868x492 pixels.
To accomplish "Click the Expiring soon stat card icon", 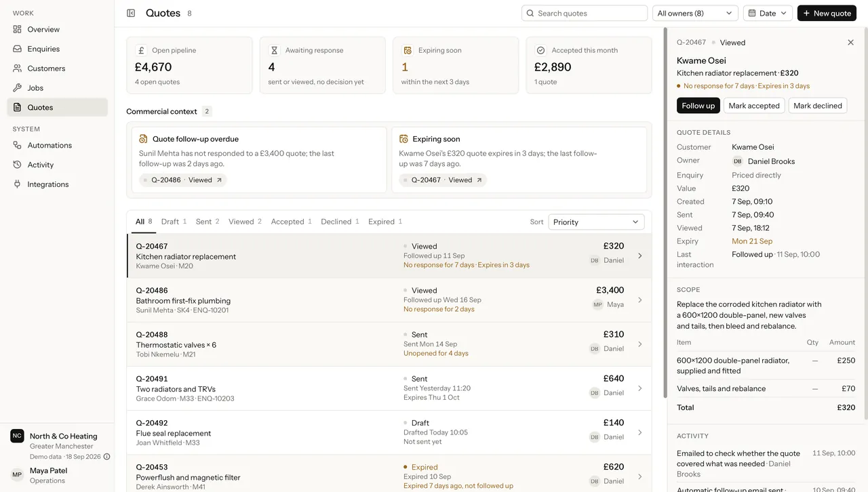I will click(x=408, y=50).
